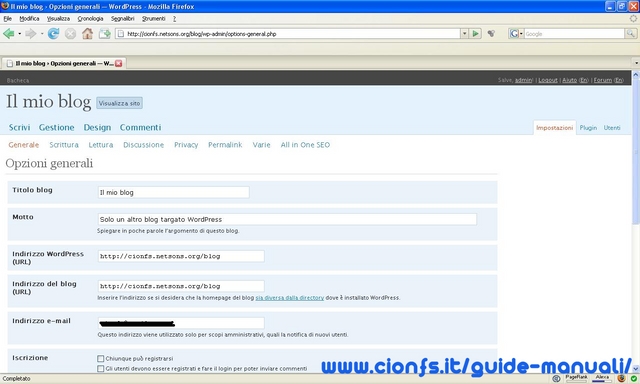
Task: Close the 'Il mio blog' tab
Action: click(119, 63)
